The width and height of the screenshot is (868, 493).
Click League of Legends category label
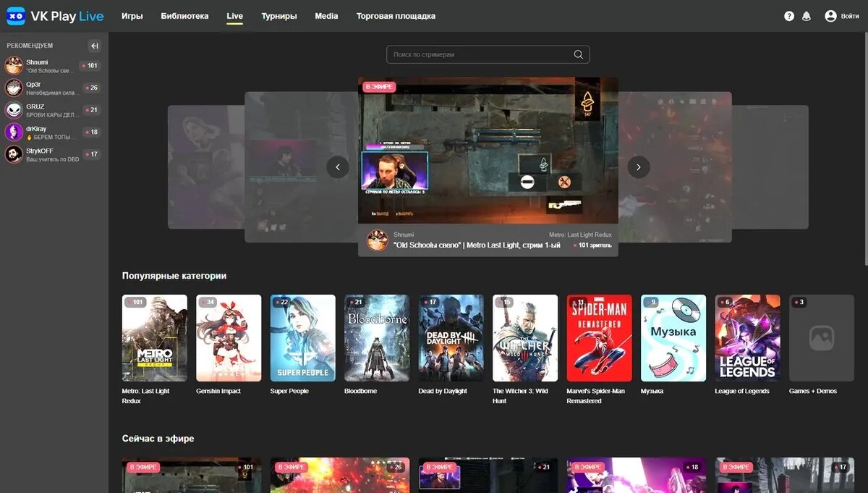(x=742, y=391)
